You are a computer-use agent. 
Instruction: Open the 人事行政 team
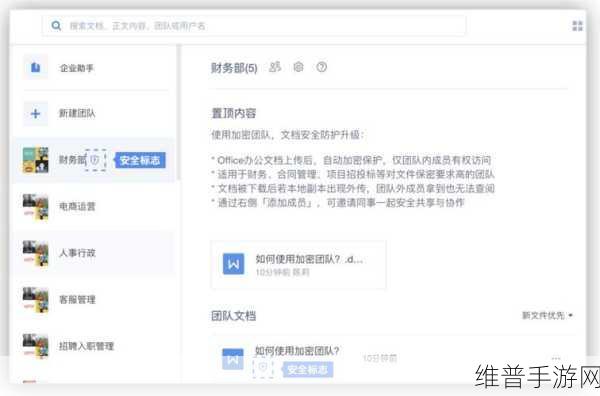point(95,253)
